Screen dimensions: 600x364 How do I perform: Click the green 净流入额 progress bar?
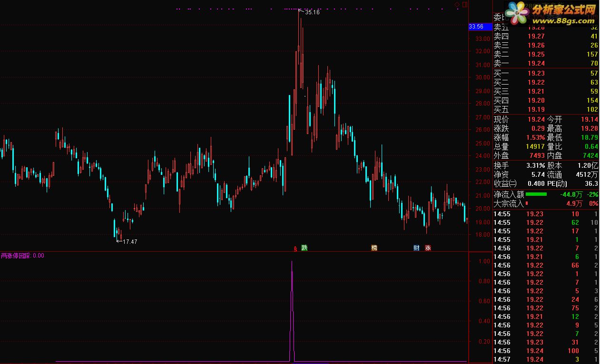click(536, 194)
